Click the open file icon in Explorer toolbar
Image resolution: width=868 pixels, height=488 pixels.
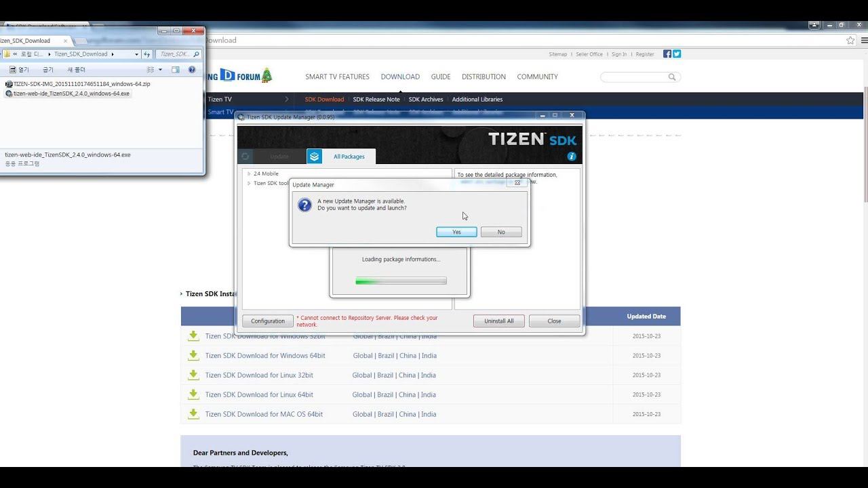click(x=14, y=70)
